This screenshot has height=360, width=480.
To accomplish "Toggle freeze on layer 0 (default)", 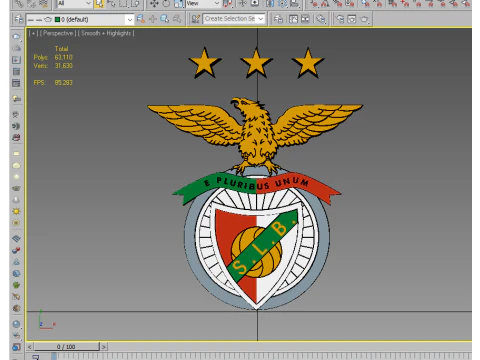I will click(x=39, y=20).
